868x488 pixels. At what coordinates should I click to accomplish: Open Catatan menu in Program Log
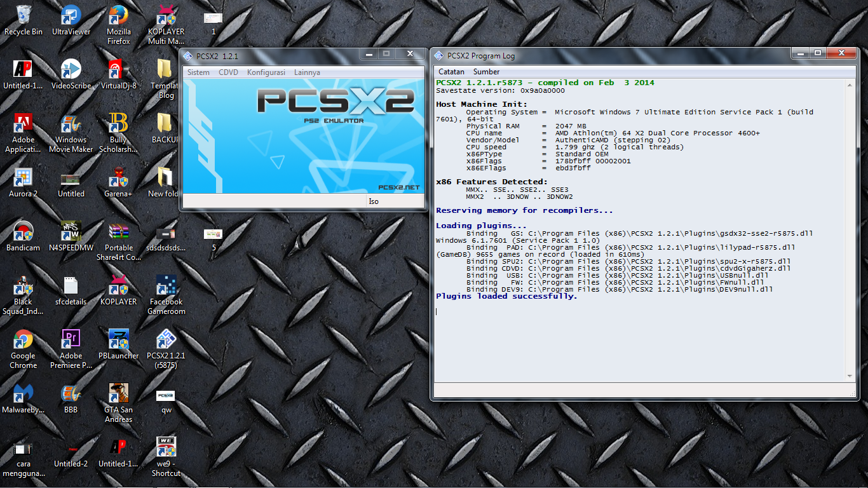point(452,72)
